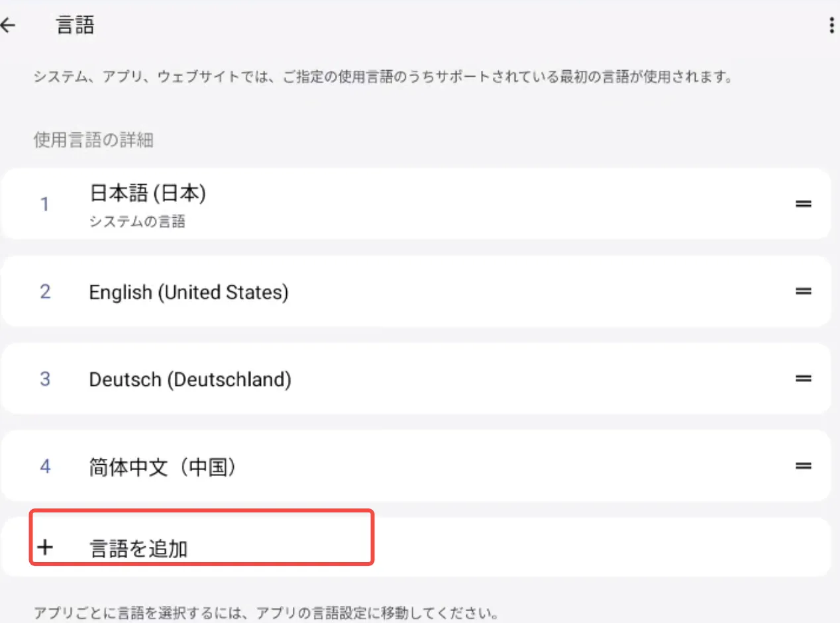
Task: Click the drag handle for Deutsch (Deutschland)
Action: 803,379
